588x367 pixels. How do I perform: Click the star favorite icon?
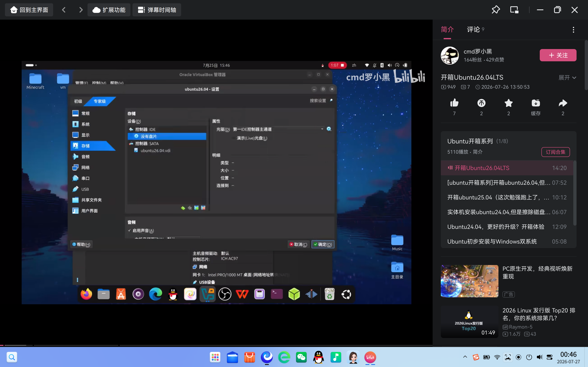[x=508, y=103]
